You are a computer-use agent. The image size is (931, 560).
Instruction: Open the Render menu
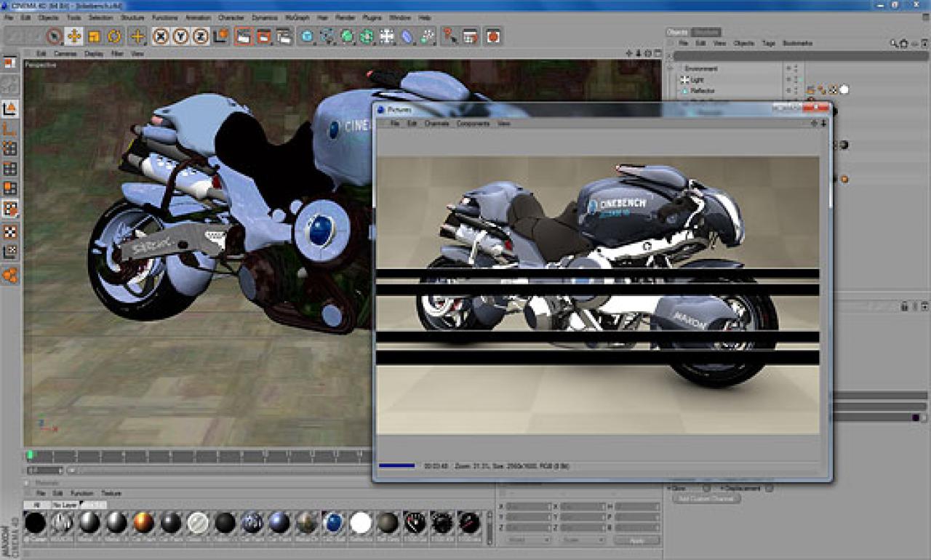346,17
